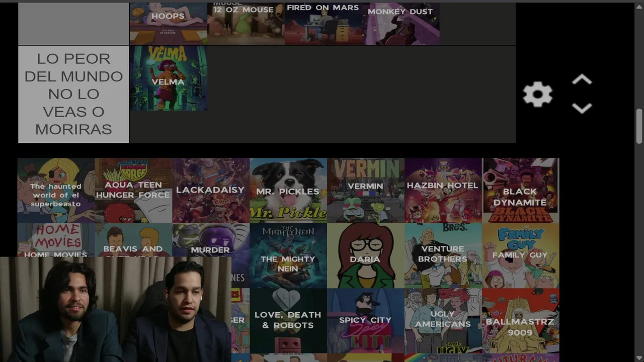The image size is (644, 362).
Task: Select the Fired on Mars tile
Action: pyautogui.click(x=323, y=23)
